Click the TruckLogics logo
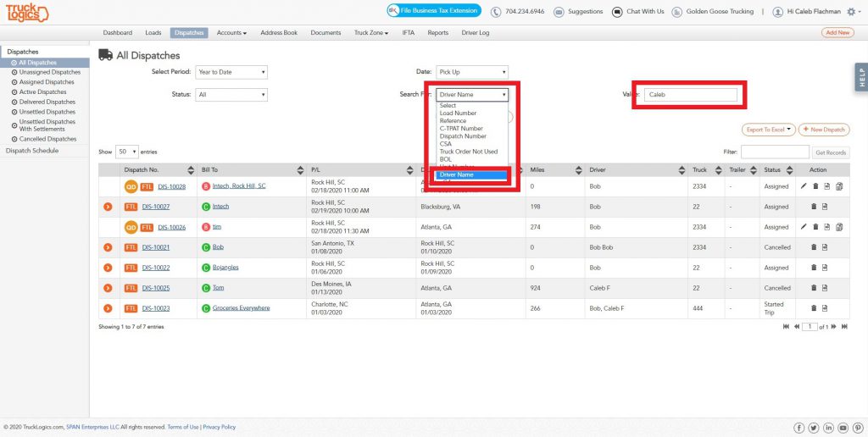 pyautogui.click(x=28, y=14)
